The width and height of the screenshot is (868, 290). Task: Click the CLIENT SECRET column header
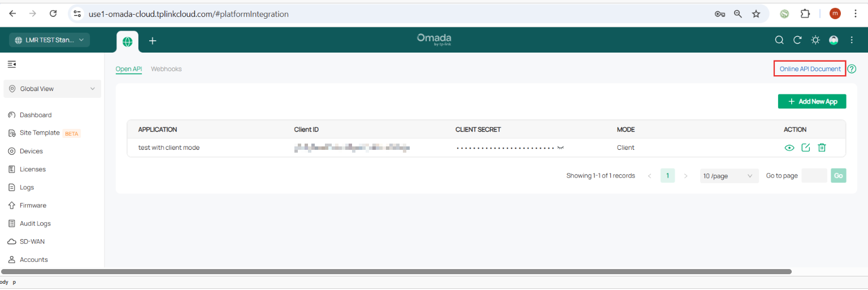[478, 129]
